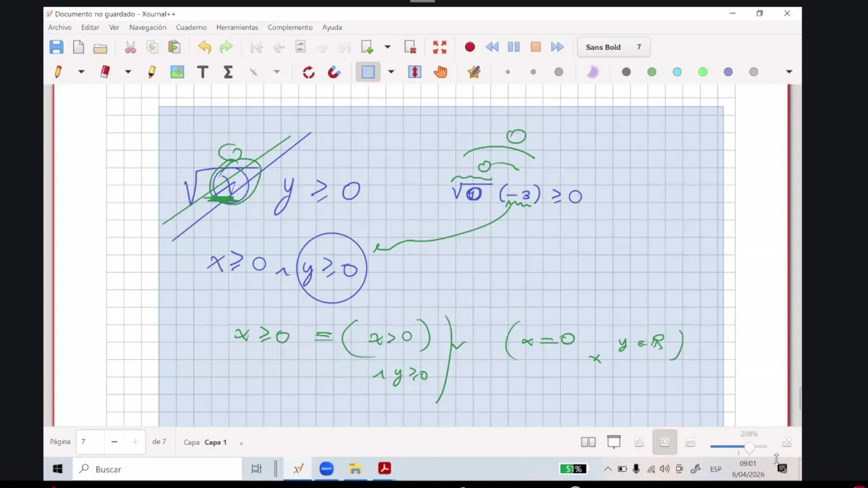Image resolution: width=868 pixels, height=488 pixels.
Task: Toggle fullscreen mode
Action: pos(439,47)
